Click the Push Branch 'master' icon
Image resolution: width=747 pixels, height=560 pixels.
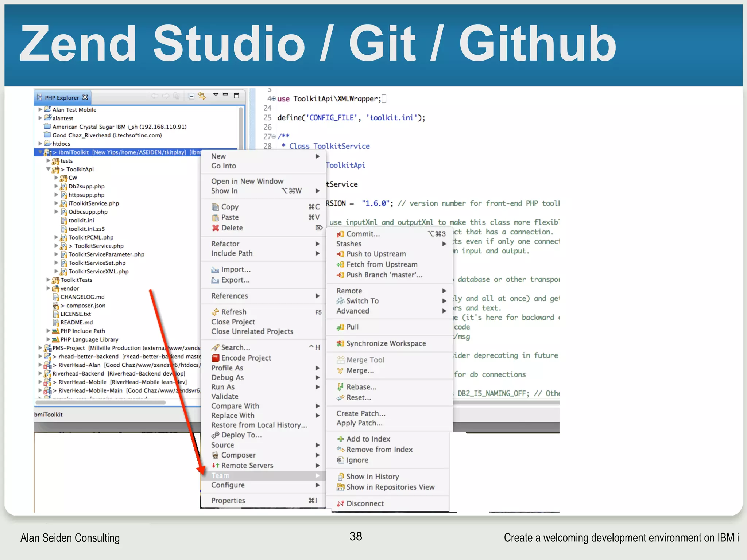[x=340, y=275]
